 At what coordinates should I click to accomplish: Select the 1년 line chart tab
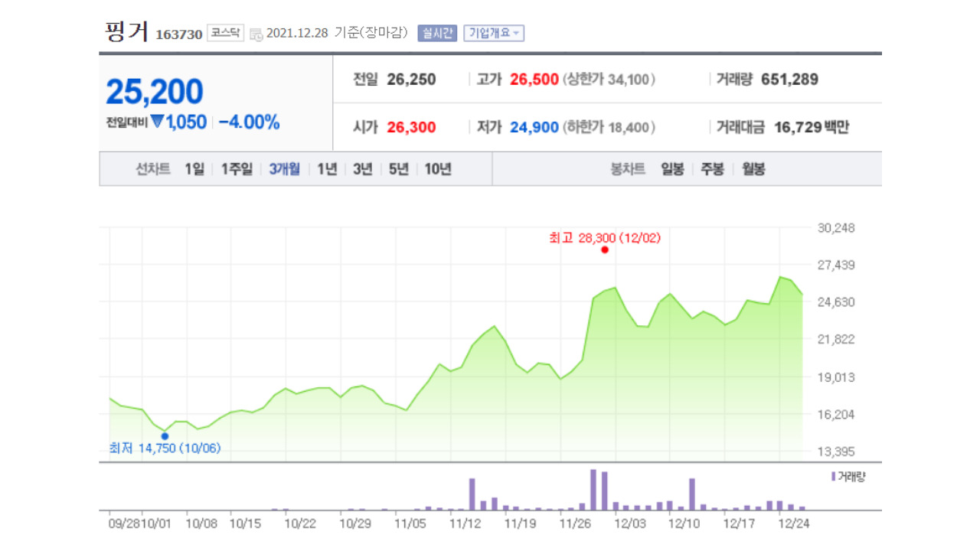(328, 170)
